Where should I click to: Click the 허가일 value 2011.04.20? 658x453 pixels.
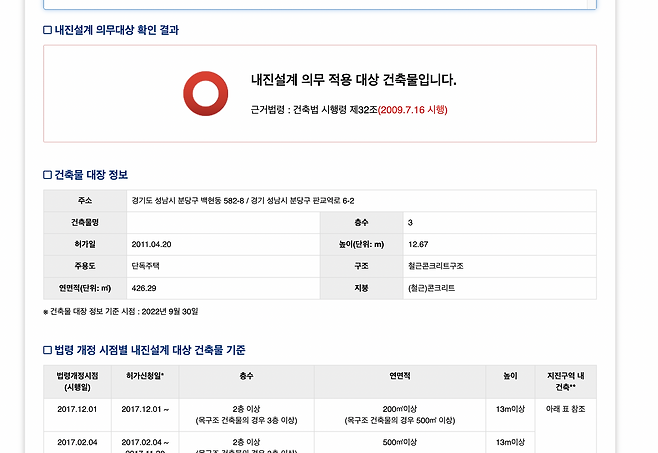click(151, 244)
